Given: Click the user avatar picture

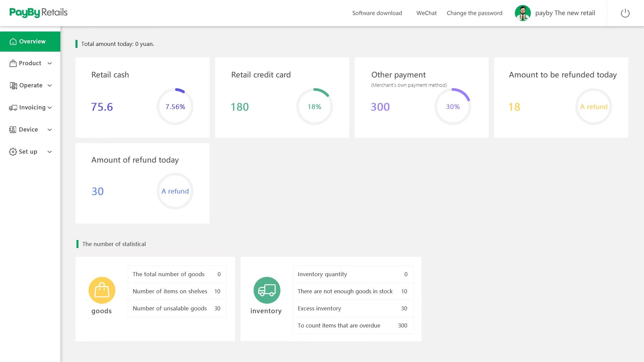Looking at the screenshot, I should point(523,13).
